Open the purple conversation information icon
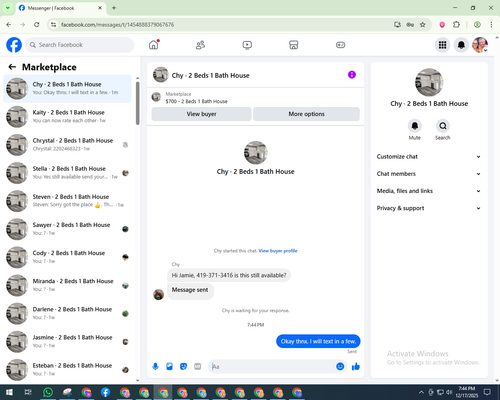The width and height of the screenshot is (500, 400). [352, 75]
